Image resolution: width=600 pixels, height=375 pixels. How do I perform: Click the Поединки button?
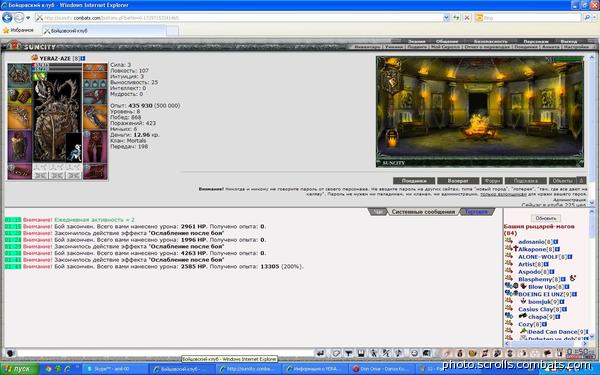tap(414, 181)
